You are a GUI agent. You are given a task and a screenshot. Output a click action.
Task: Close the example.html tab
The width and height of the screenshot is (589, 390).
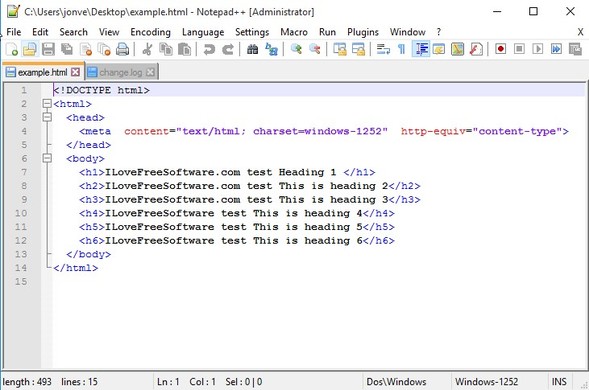click(76, 72)
